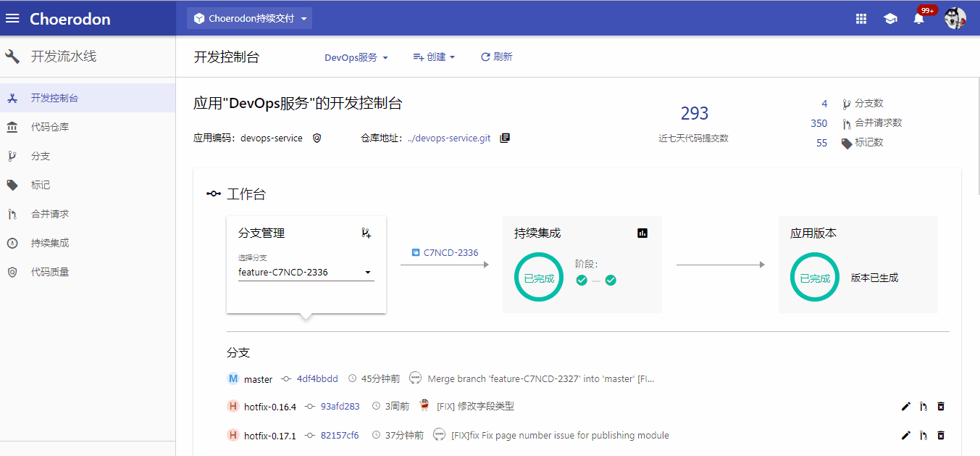Viewport: 980px width, 456px height.
Task: Select 开发控制台 in the sidebar
Action: (88, 98)
